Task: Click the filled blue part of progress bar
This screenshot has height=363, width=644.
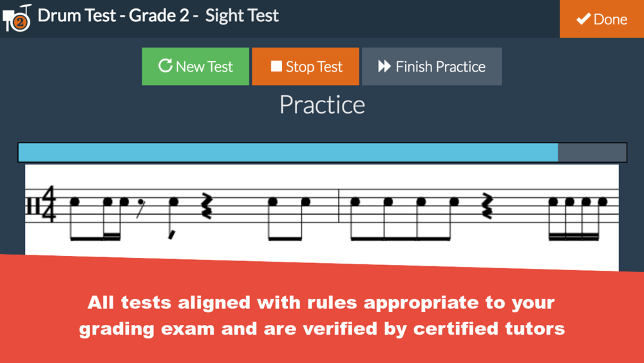Action: tap(288, 153)
